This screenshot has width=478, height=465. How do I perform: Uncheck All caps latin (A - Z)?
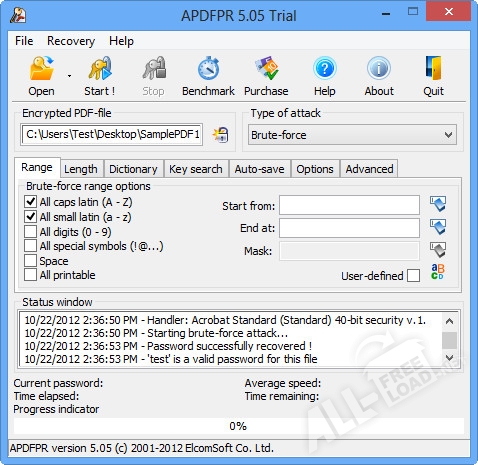(x=30, y=201)
